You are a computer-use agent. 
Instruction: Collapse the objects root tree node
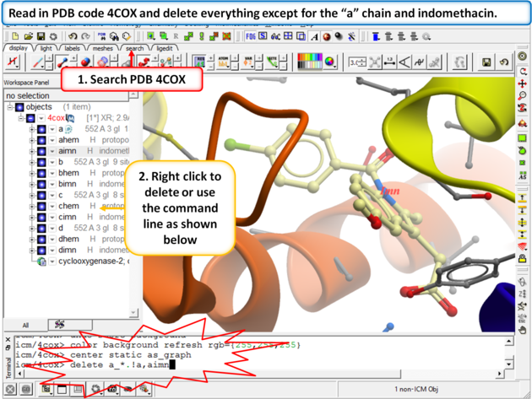(x=10, y=107)
